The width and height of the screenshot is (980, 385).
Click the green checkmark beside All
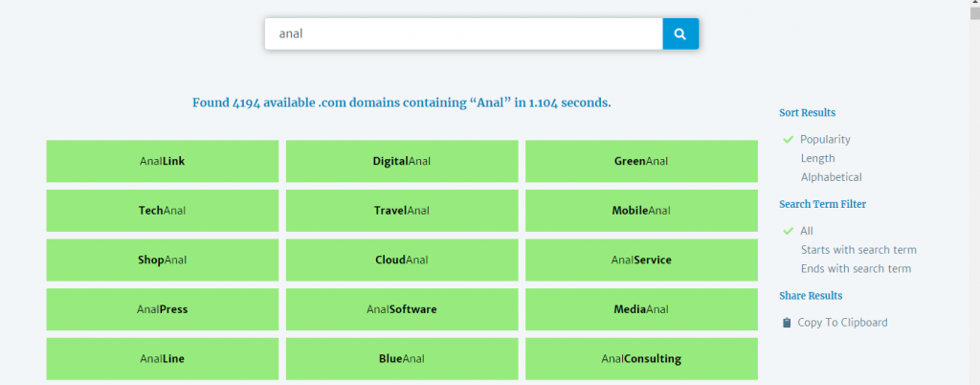788,231
